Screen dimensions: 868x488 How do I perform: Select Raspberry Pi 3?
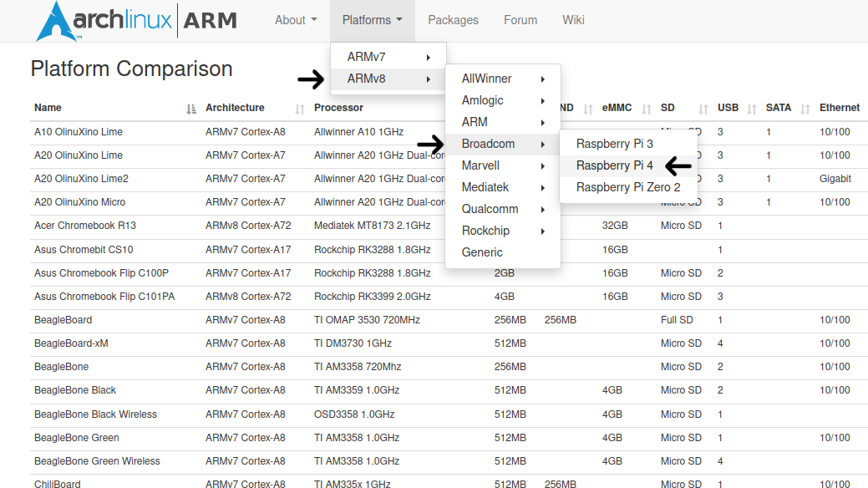628,144
